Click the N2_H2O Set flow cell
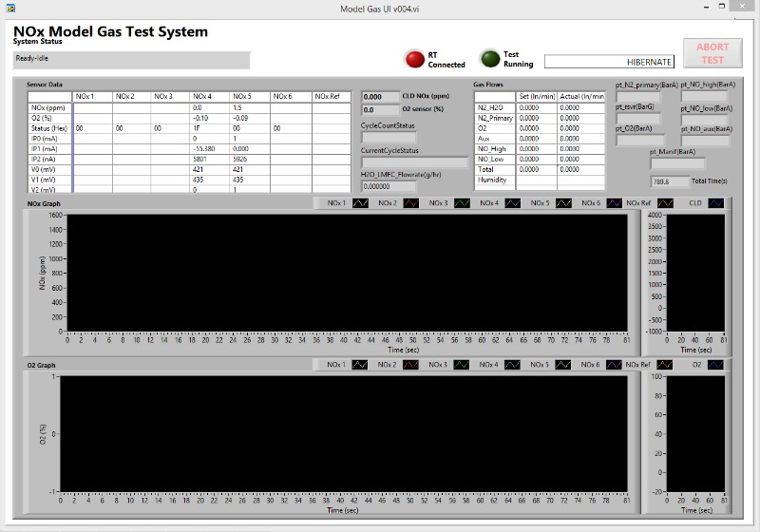Viewport: 760px width, 532px height. point(536,107)
